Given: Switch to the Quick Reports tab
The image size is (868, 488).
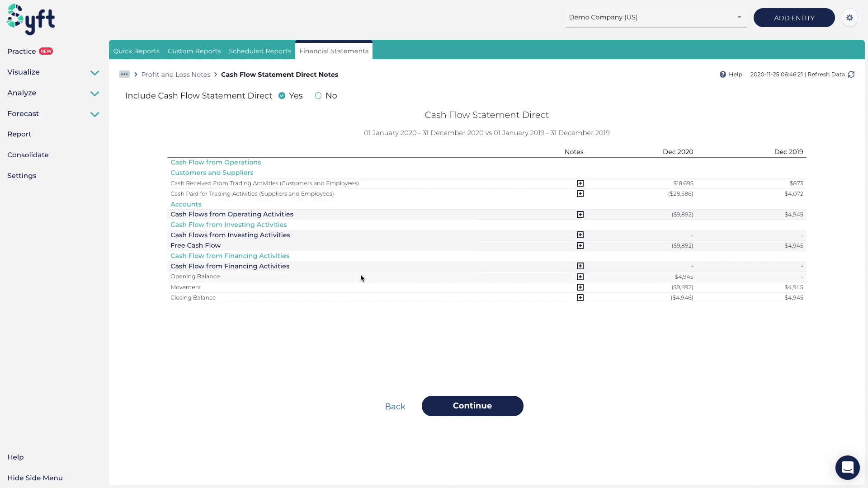Looking at the screenshot, I should (x=135, y=51).
